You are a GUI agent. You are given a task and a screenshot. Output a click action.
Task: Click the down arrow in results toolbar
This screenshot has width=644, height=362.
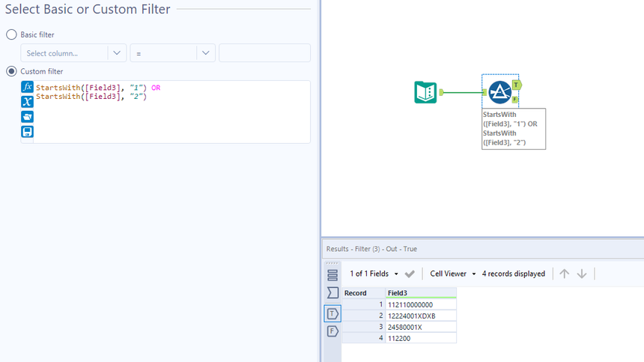click(x=582, y=274)
